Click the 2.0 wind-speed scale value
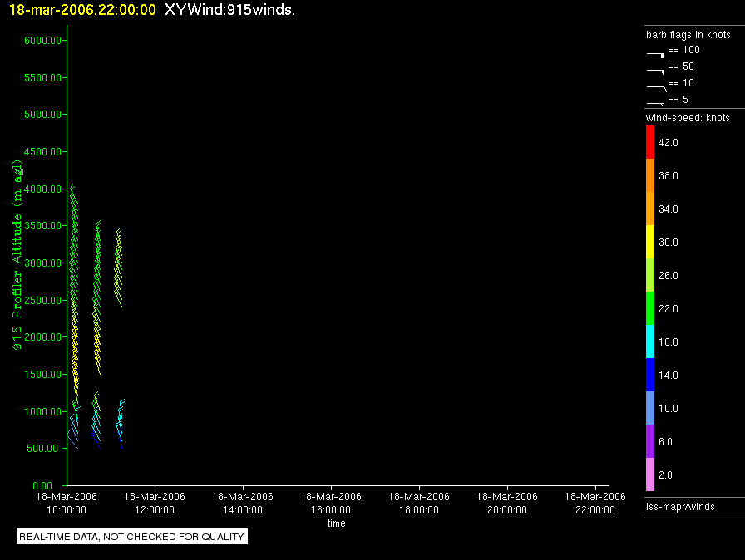 coord(665,475)
